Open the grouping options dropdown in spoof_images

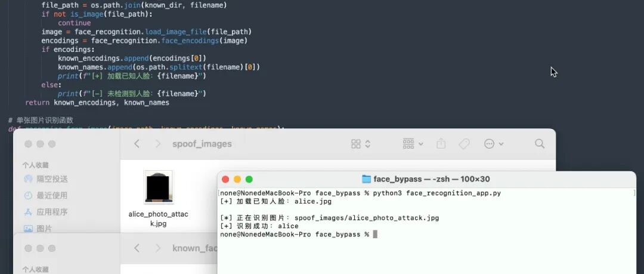coord(413,144)
